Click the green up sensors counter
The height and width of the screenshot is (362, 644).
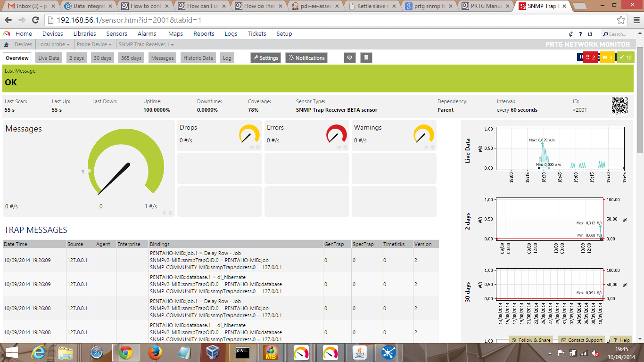pyautogui.click(x=626, y=58)
